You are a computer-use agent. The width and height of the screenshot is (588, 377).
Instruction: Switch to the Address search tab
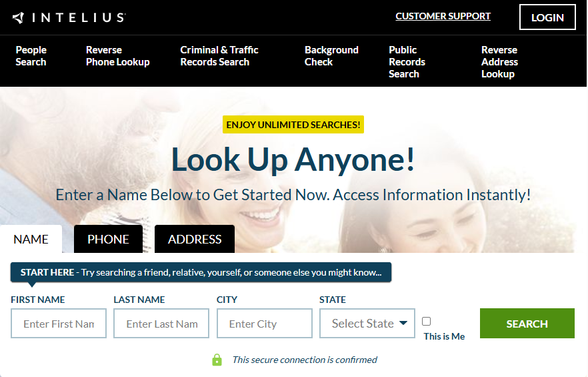click(x=195, y=239)
